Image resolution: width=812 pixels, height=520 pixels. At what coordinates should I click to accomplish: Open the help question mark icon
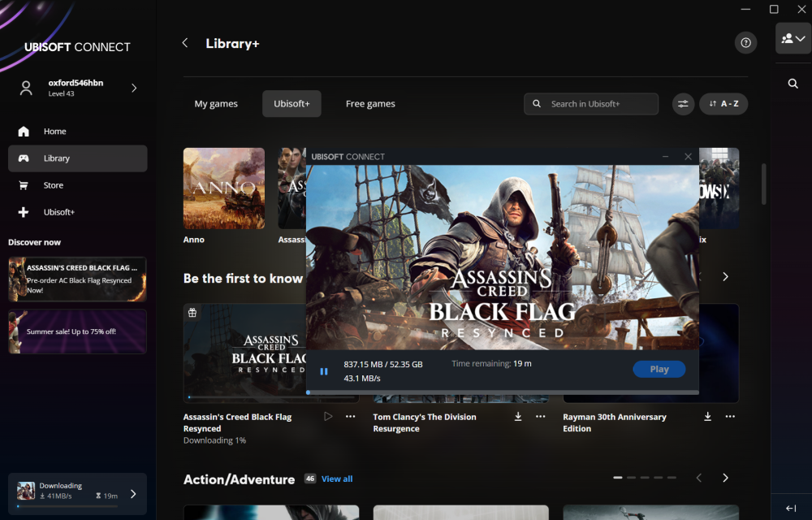point(745,43)
